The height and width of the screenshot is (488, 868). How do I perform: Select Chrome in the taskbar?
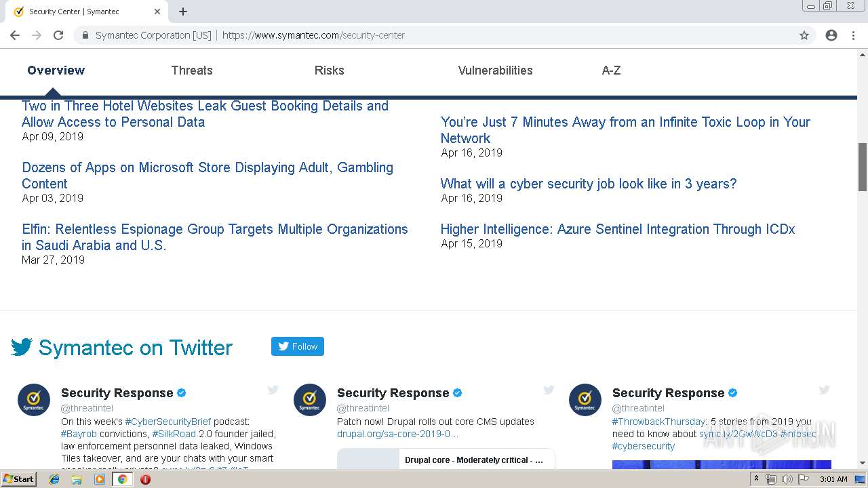pyautogui.click(x=123, y=479)
